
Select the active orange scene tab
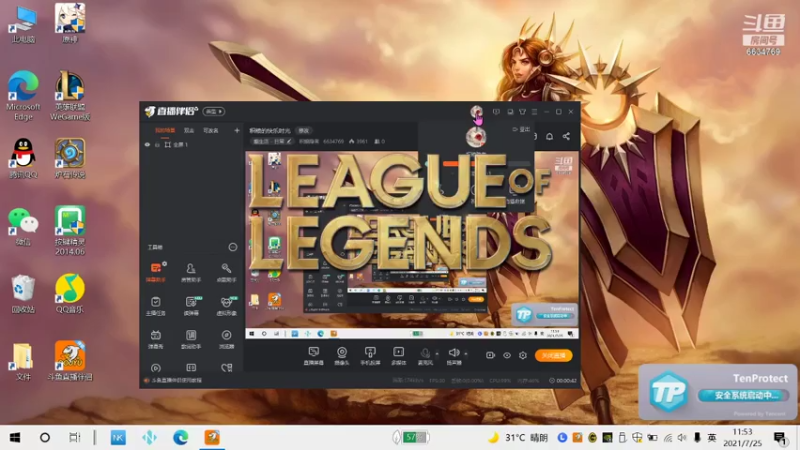point(165,131)
